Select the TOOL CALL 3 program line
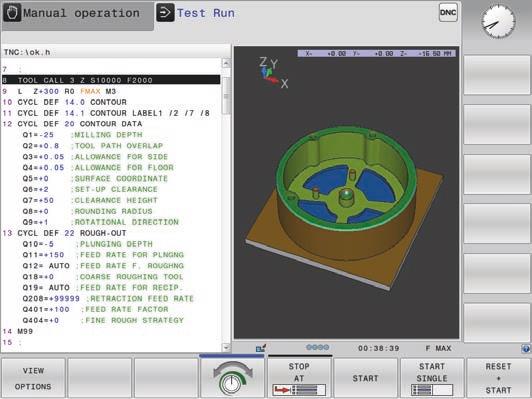The height and width of the screenshot is (399, 532). tap(111, 80)
